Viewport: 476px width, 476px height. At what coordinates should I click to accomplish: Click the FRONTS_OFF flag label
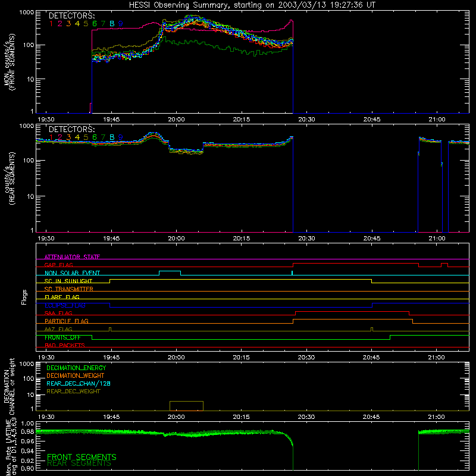[62, 337]
